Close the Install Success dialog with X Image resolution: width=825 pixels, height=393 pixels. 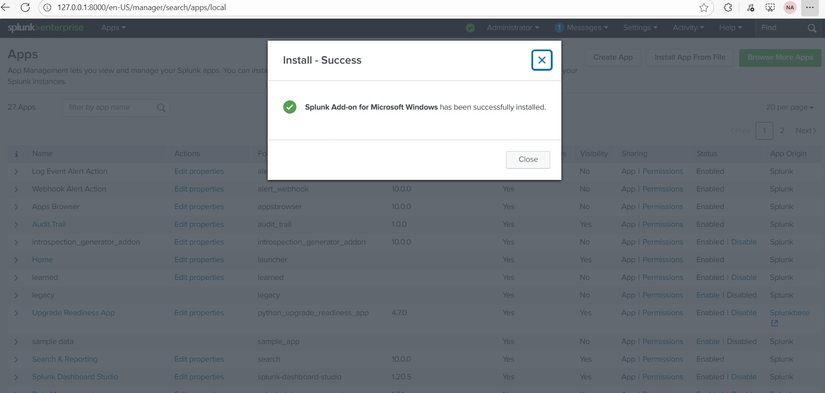click(541, 60)
